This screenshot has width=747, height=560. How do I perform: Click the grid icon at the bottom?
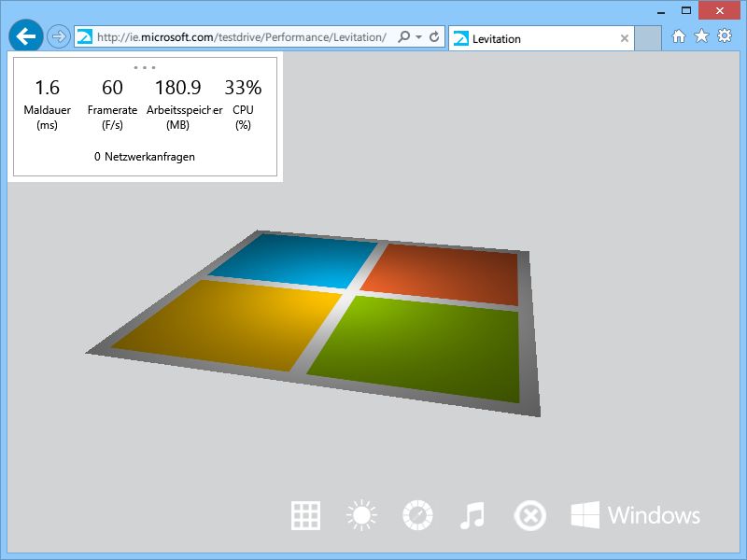pyautogui.click(x=305, y=516)
